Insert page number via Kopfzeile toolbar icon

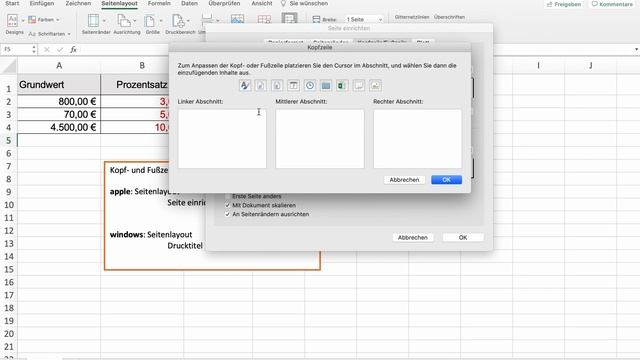[261, 85]
